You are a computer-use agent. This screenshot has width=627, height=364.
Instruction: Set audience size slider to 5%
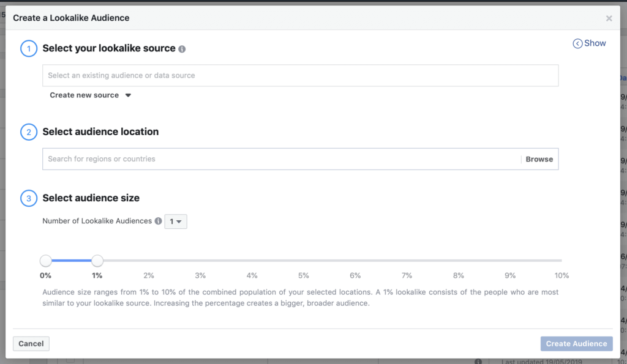coord(304,261)
